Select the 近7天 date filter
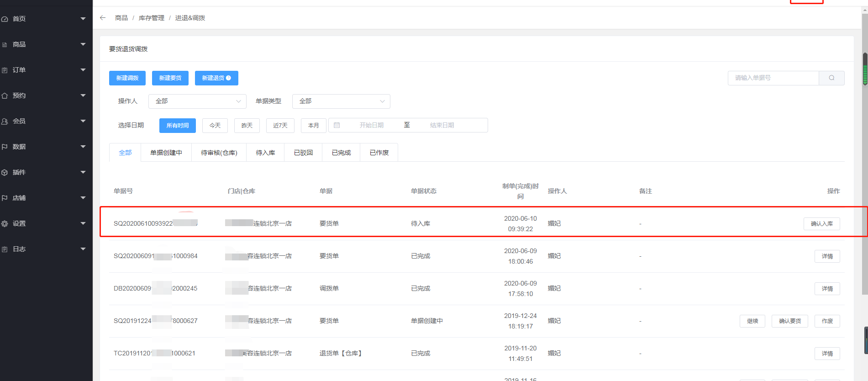 coord(280,126)
